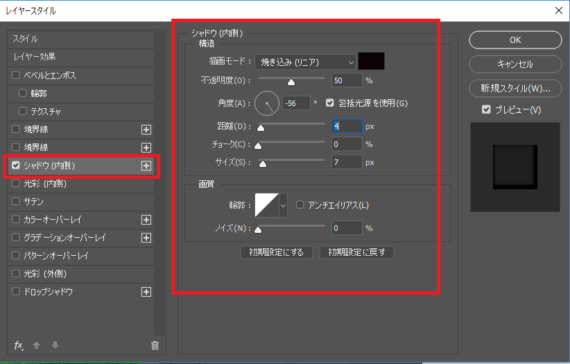
Task: Click the opacity value field showing 50
Action: click(347, 80)
